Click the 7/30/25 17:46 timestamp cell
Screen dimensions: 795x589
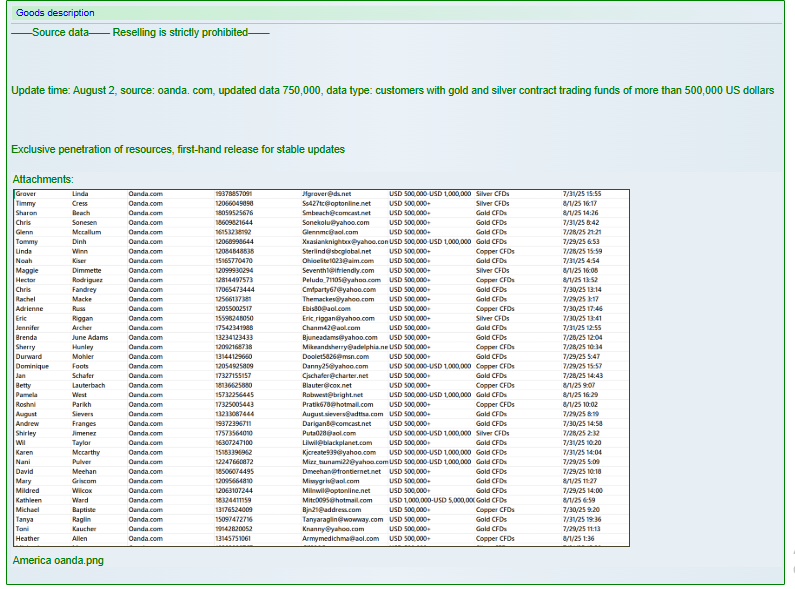click(582, 309)
